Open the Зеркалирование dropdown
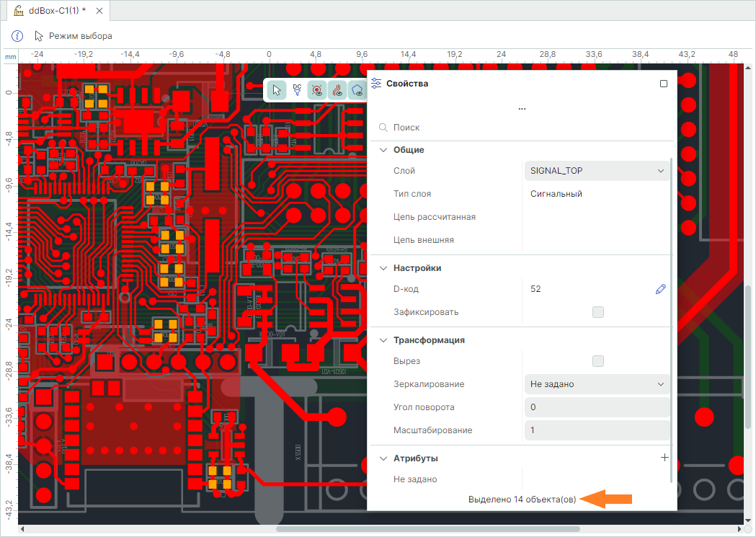 click(x=597, y=384)
